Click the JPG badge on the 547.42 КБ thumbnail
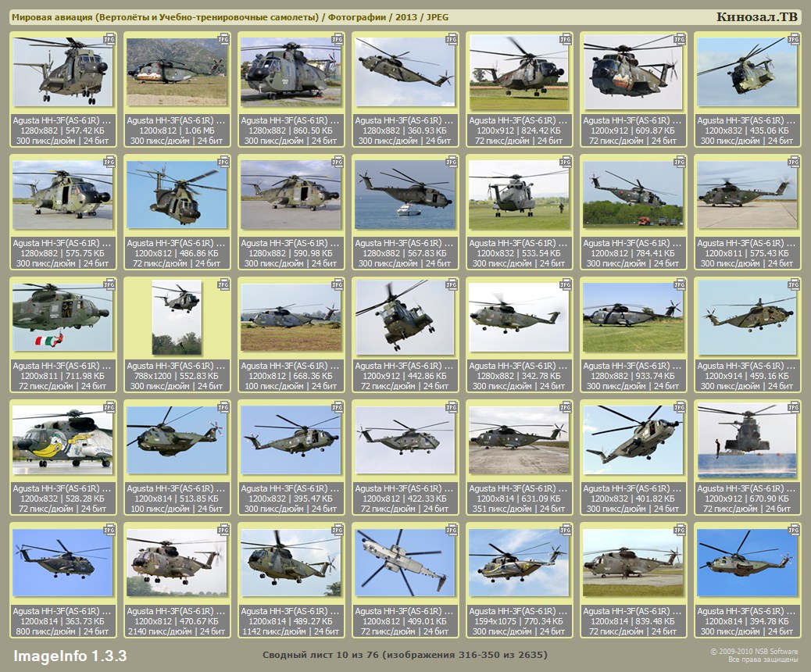 tap(110, 38)
